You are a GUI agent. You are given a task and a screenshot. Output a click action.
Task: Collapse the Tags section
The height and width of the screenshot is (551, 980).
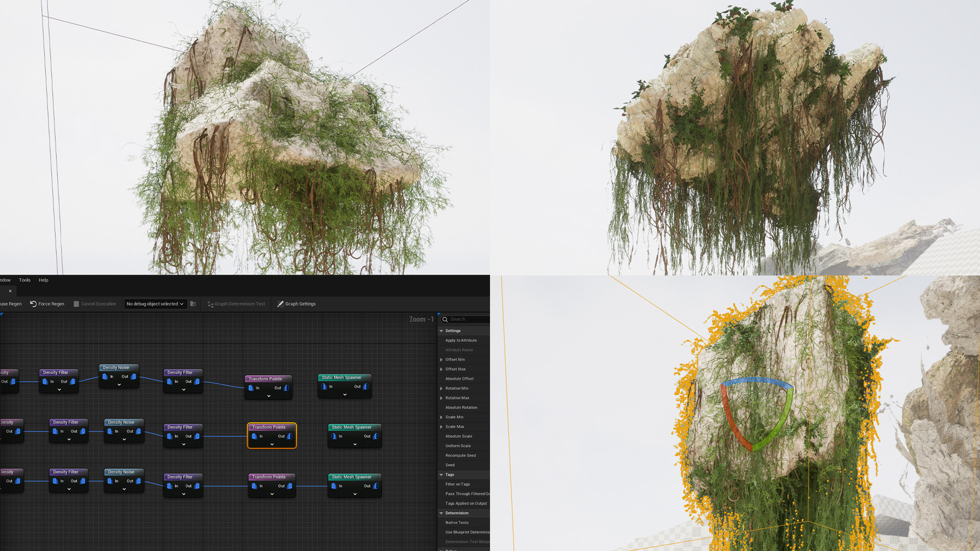[x=442, y=475]
